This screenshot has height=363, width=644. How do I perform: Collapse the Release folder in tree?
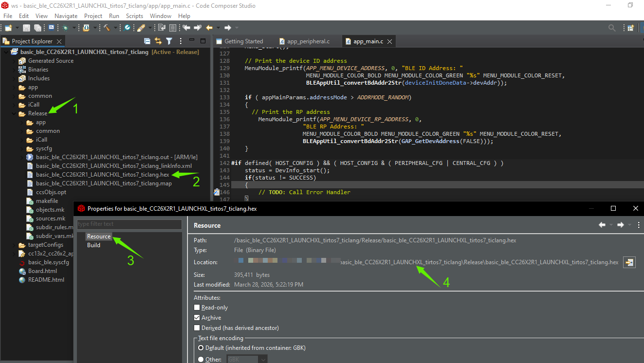coord(13,113)
